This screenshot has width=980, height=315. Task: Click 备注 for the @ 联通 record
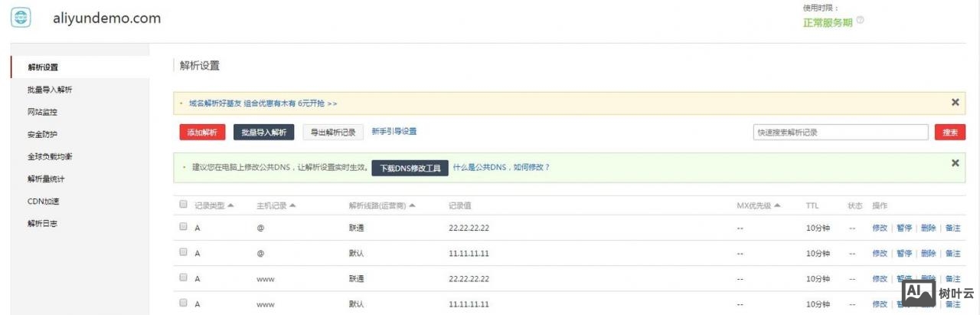[x=952, y=228]
